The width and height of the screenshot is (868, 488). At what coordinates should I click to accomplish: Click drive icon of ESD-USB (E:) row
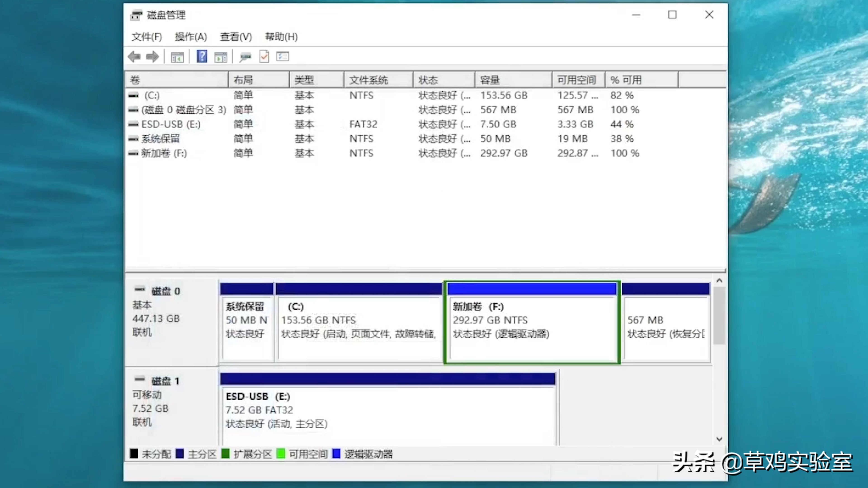click(133, 124)
